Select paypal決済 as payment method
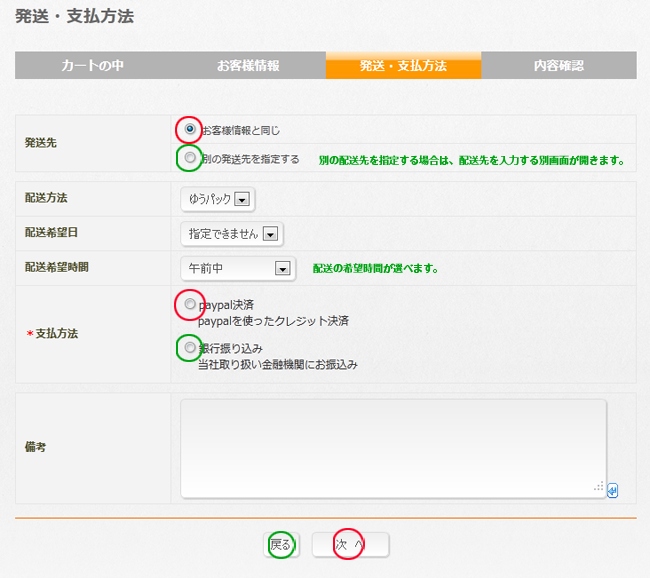This screenshot has height=578, width=650. pos(190,304)
